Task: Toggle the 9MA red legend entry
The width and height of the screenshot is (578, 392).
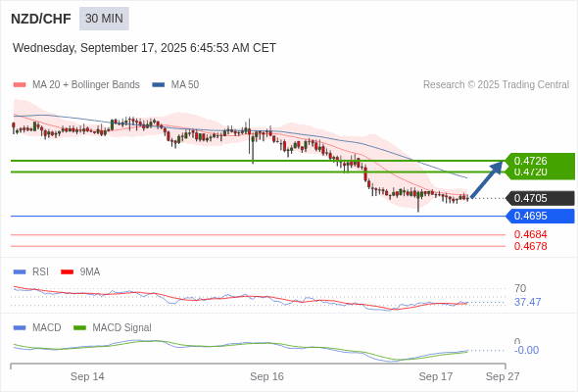Action: [x=80, y=271]
